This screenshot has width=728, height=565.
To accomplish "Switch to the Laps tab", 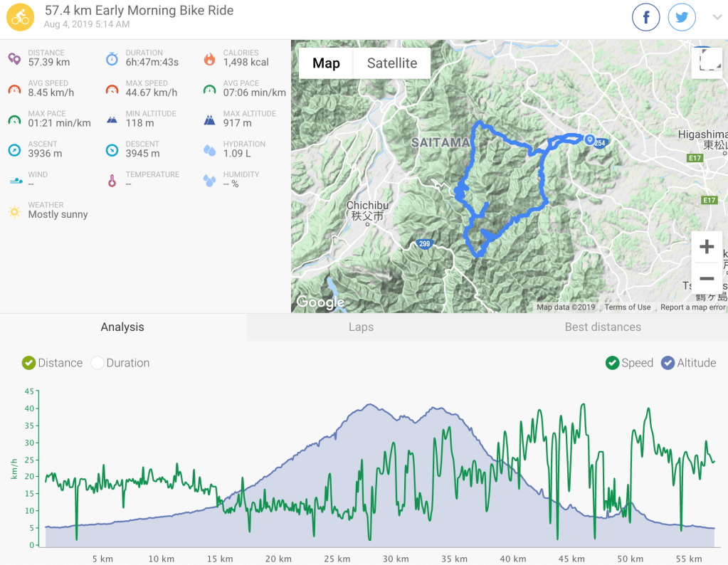I will (362, 327).
